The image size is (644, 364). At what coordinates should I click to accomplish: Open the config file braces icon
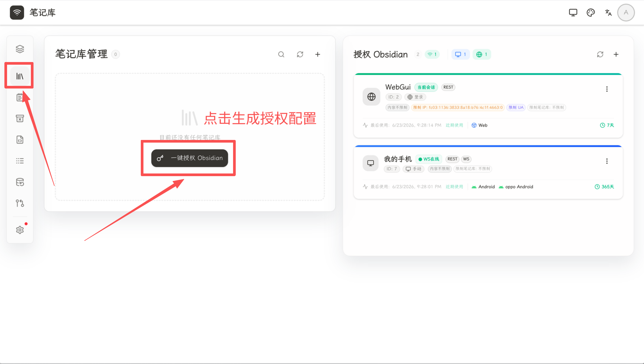point(20,140)
